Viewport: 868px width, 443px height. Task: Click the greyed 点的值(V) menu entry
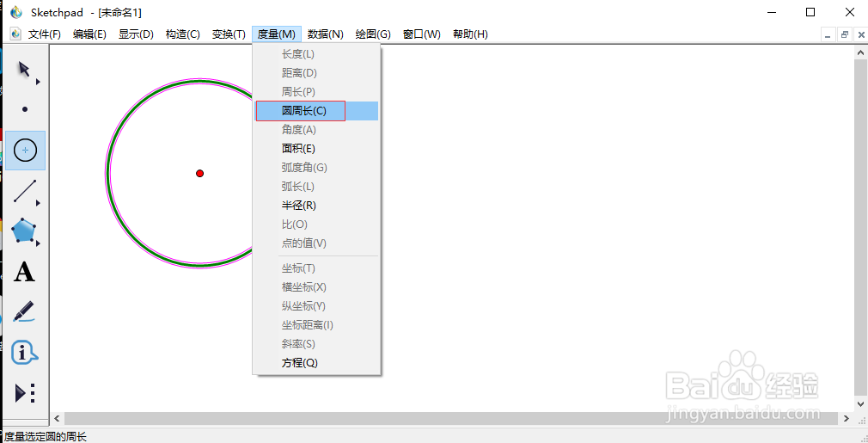(x=316, y=243)
